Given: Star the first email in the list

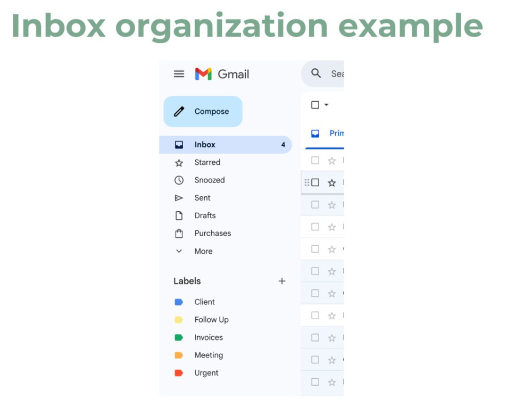Looking at the screenshot, I should pyautogui.click(x=332, y=161).
